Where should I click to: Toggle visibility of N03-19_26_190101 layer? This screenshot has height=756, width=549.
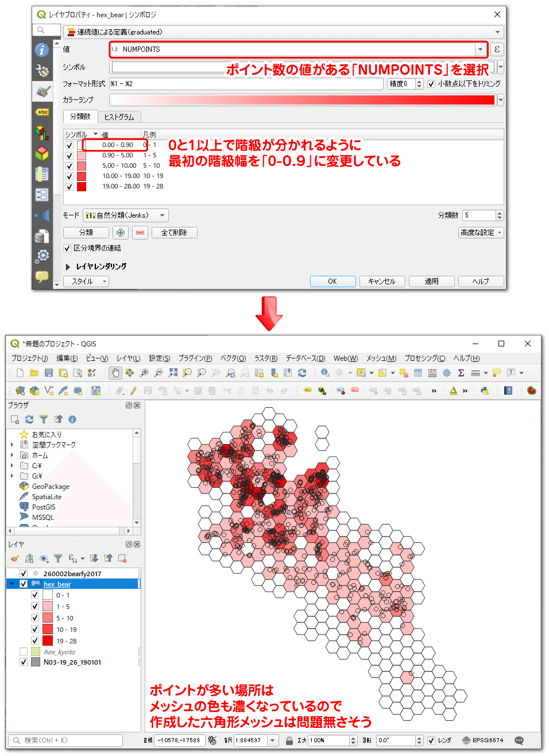coord(24,662)
